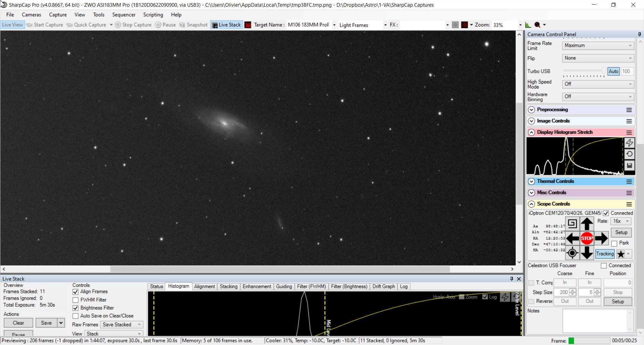Click the red STOP mount button

tap(587, 238)
